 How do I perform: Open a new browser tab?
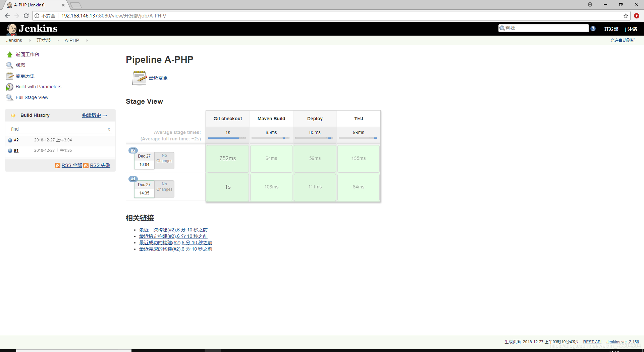76,5
